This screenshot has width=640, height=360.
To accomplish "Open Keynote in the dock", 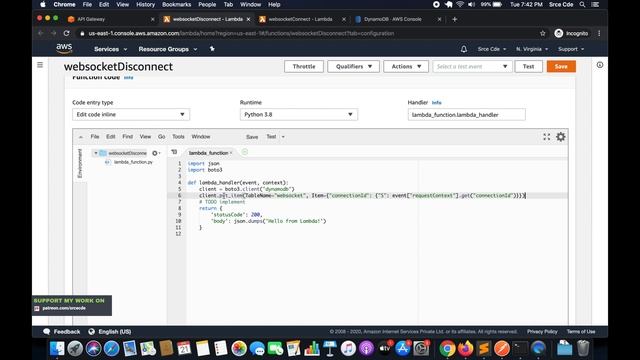I will (330, 349).
